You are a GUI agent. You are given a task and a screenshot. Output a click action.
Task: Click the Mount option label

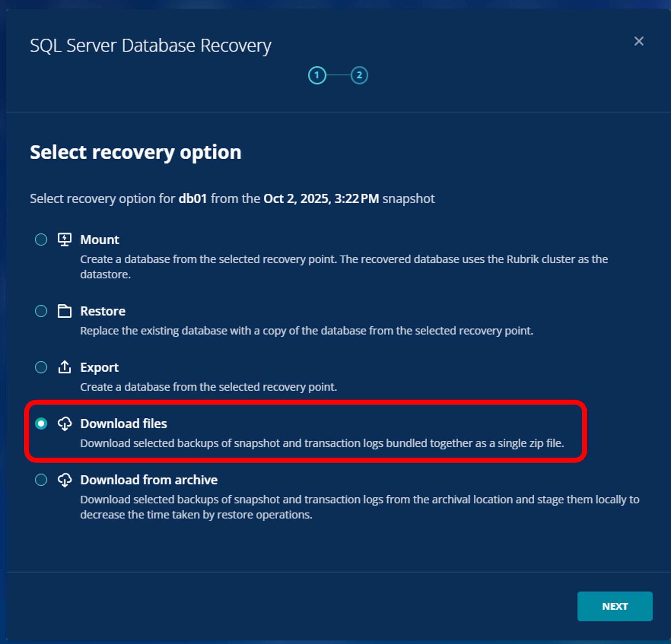(x=100, y=240)
